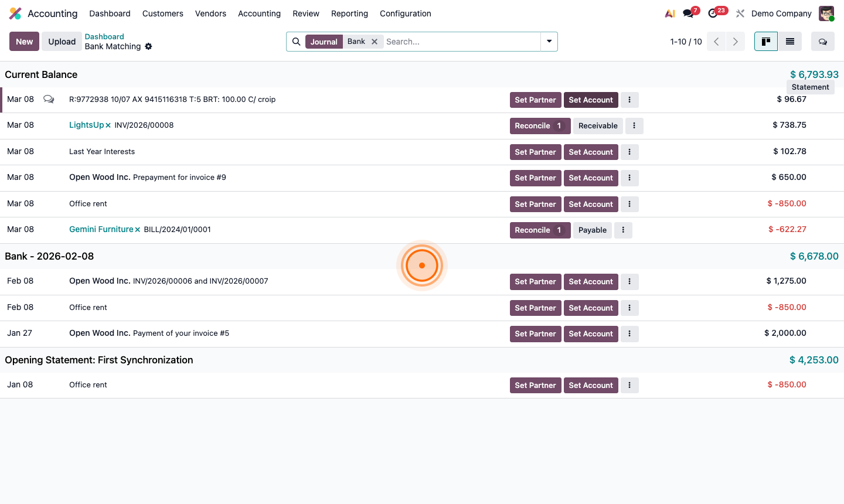Remove the Bank journal filter tag

click(x=375, y=41)
